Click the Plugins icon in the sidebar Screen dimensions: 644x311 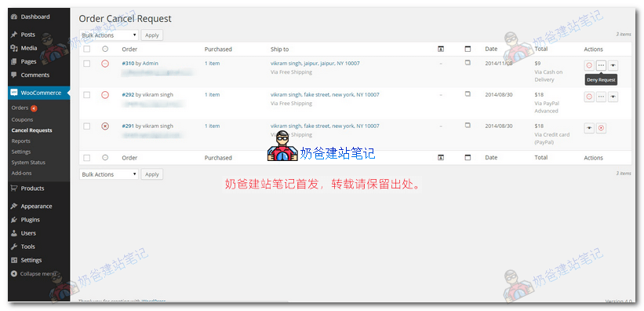click(x=14, y=220)
